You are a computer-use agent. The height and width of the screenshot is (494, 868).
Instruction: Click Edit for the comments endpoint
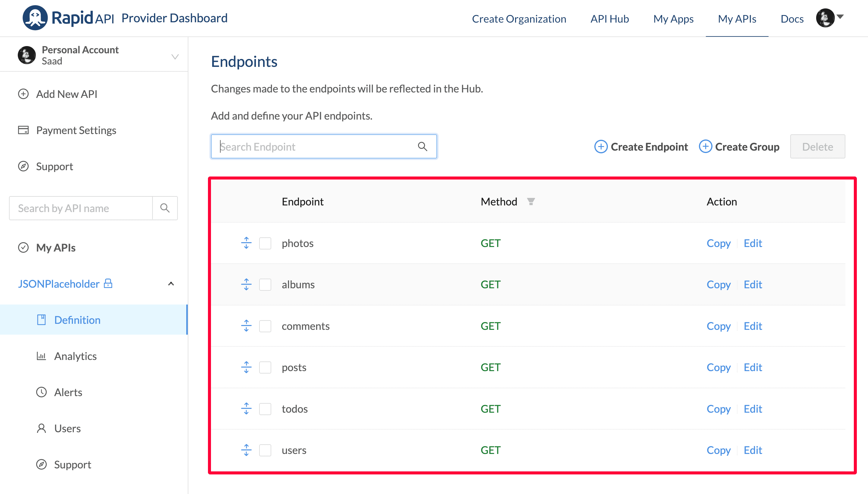click(x=753, y=326)
